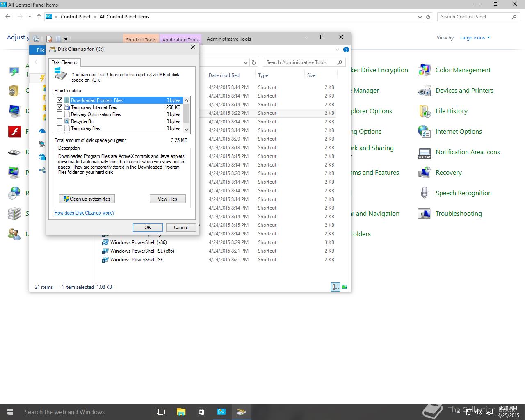Click Cancel in Disk Cleanup dialog

point(181,228)
